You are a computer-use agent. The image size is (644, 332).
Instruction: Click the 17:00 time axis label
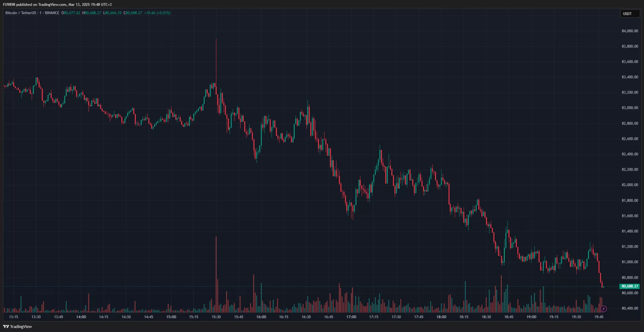(351, 317)
